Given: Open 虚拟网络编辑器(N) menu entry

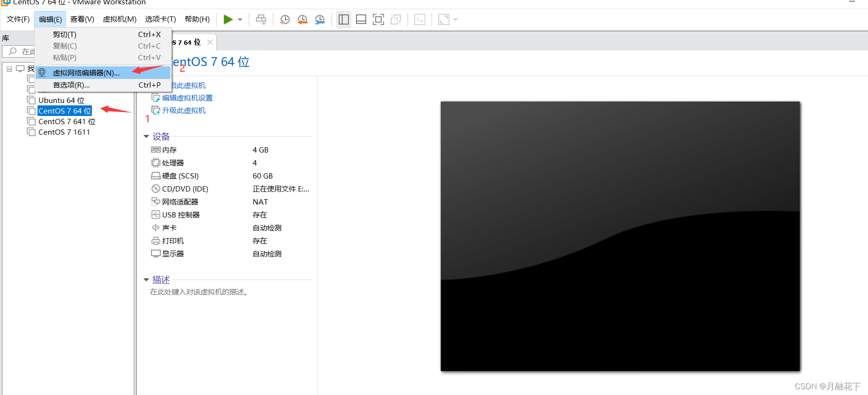Looking at the screenshot, I should (103, 73).
